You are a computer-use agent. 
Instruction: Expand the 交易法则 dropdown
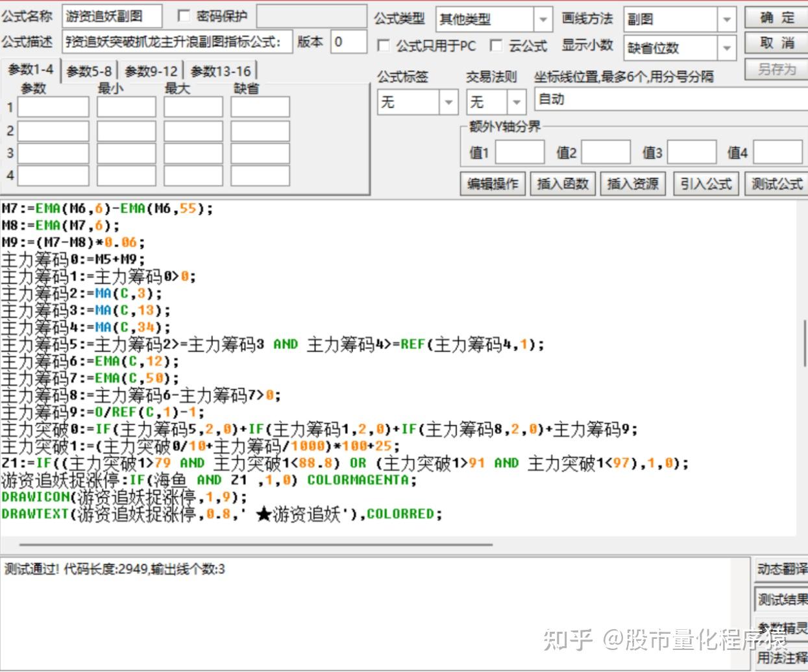pos(516,102)
